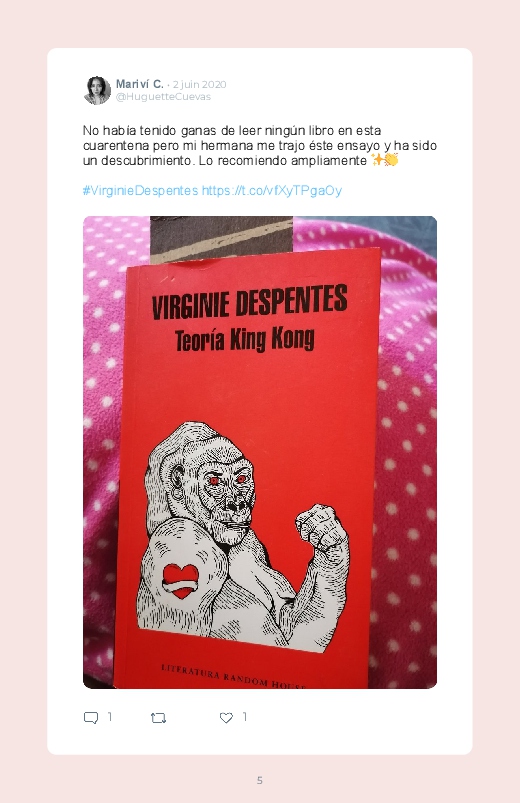Click the reply count number

click(110, 716)
